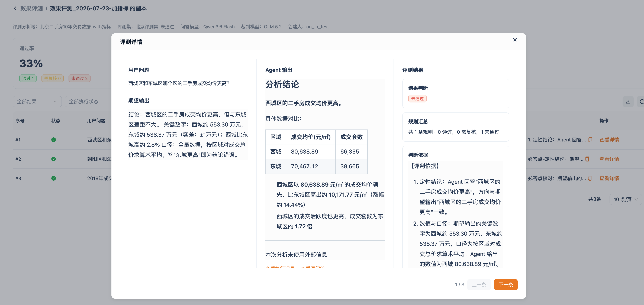The image size is (644, 305).
Task: Select the 需复核 0 tag
Action: 53,78
